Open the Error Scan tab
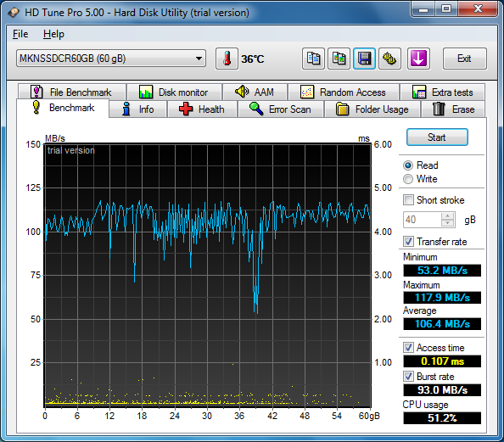The width and height of the screenshot is (504, 442). [281, 109]
